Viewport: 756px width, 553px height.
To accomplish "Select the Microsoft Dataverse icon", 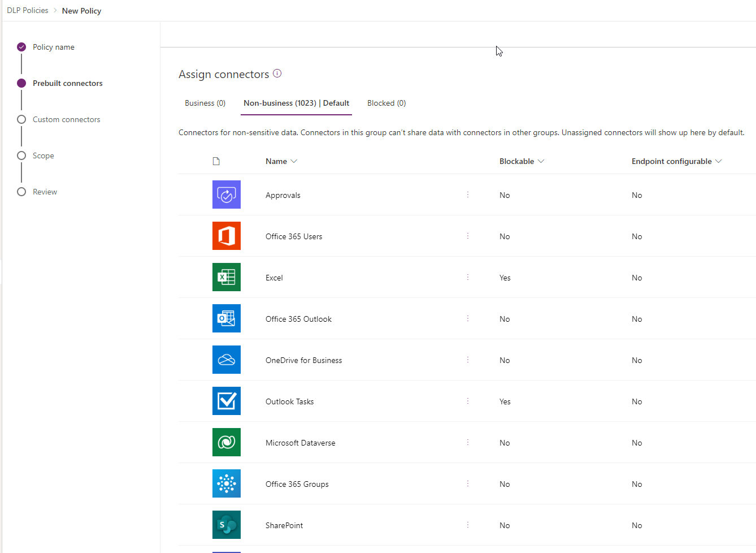I will click(227, 442).
